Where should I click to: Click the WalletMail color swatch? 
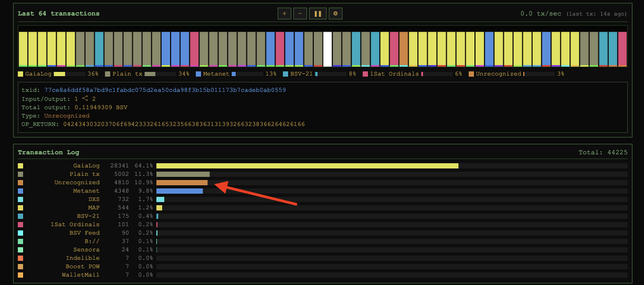point(20,275)
